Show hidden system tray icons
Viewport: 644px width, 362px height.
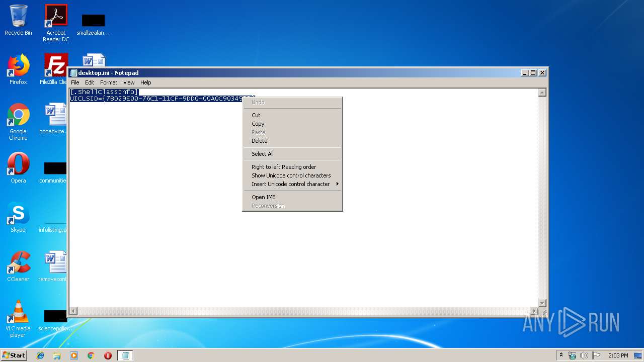[x=561, y=355]
